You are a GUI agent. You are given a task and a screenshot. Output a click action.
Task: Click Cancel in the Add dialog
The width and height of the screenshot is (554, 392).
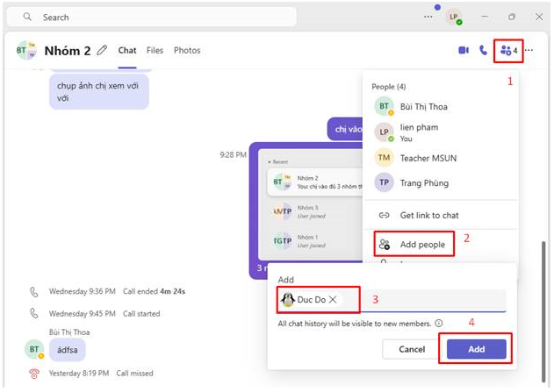pos(412,349)
